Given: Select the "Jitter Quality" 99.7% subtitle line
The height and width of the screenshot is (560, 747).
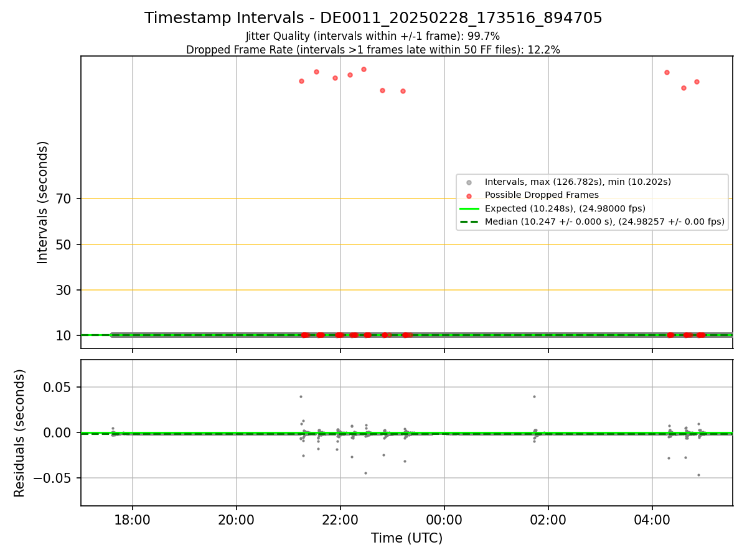Looking at the screenshot, I should pyautogui.click(x=373, y=36).
